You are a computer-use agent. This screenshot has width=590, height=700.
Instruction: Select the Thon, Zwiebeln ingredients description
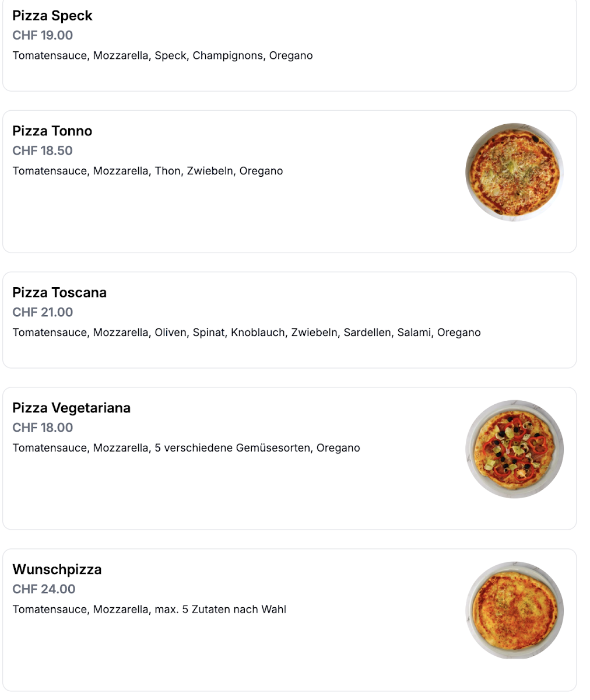(x=147, y=171)
